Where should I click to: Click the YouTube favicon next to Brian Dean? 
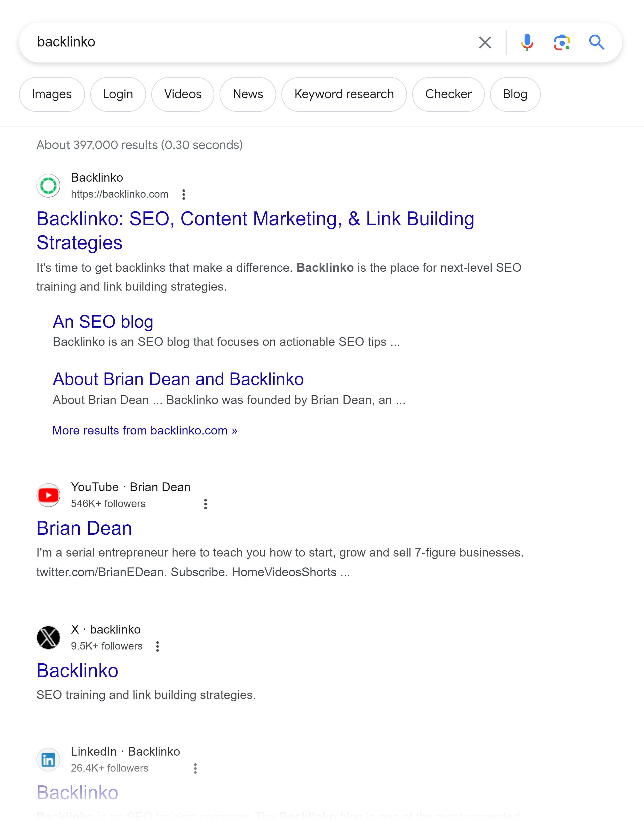(x=48, y=495)
